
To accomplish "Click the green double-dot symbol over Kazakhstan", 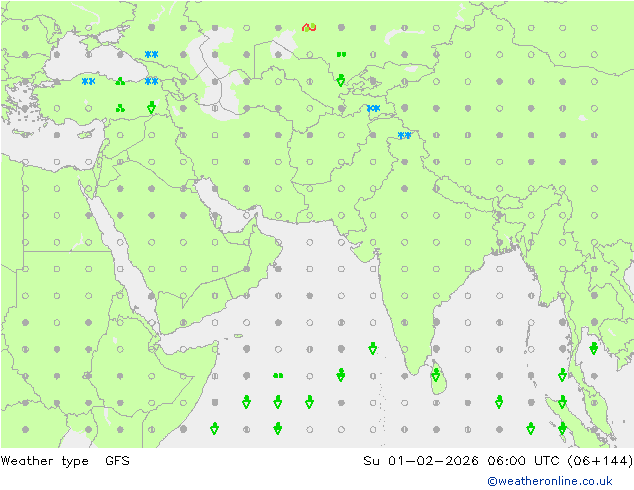I will click(341, 54).
